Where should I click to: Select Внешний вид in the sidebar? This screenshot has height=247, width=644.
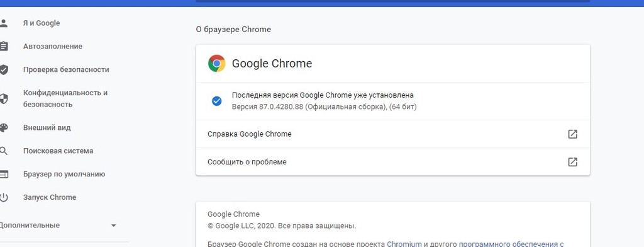click(47, 128)
